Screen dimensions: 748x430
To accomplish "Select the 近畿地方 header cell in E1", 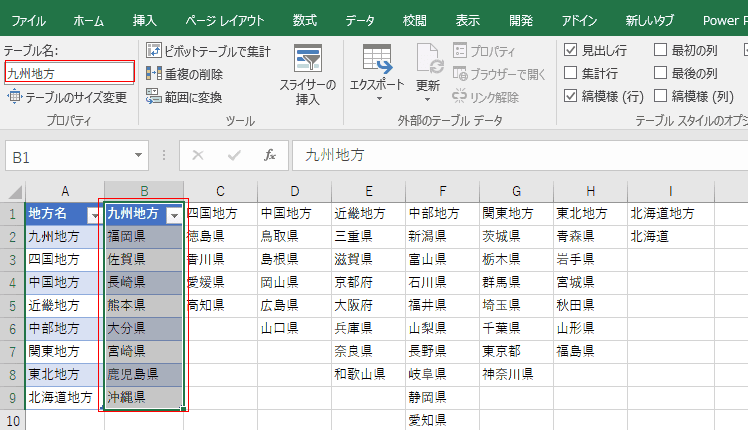I will click(x=368, y=213).
